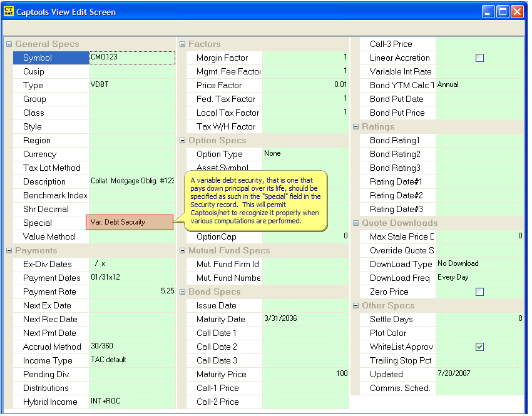
Task: Check the Zero Price checkbox
Action: pos(479,292)
